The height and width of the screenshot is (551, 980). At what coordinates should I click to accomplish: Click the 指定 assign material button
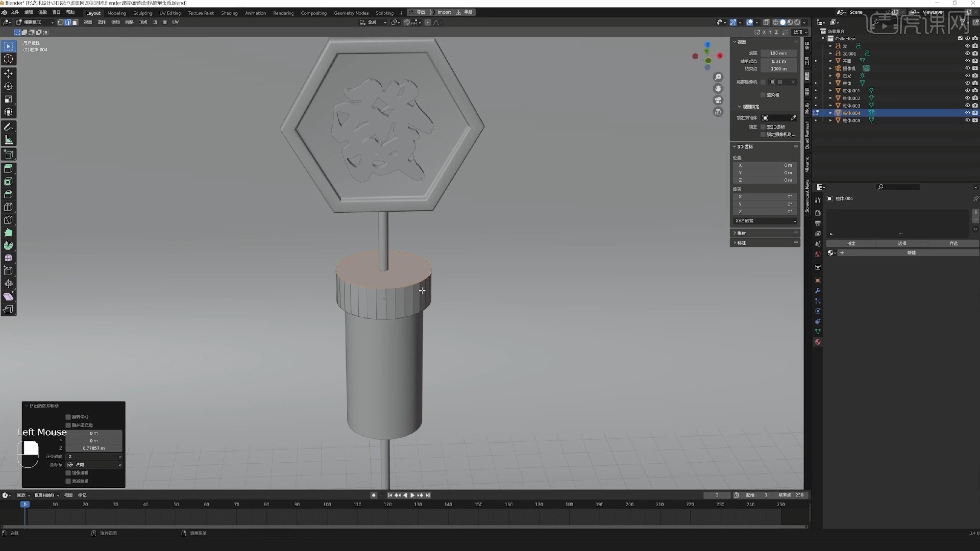(851, 243)
